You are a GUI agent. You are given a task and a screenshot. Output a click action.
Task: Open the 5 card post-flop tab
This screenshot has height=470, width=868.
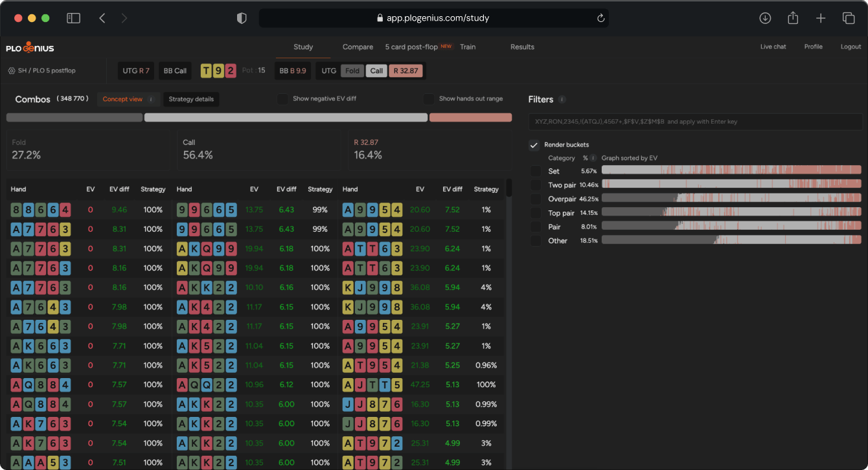tap(411, 47)
